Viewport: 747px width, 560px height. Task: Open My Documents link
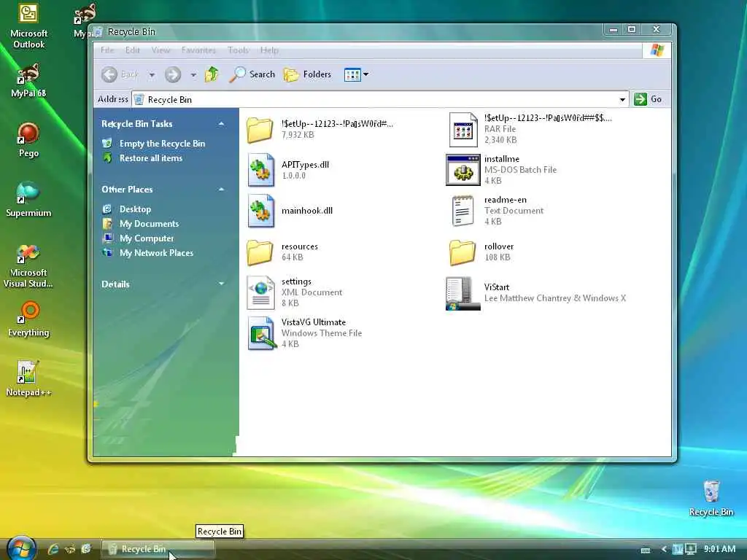pos(149,224)
